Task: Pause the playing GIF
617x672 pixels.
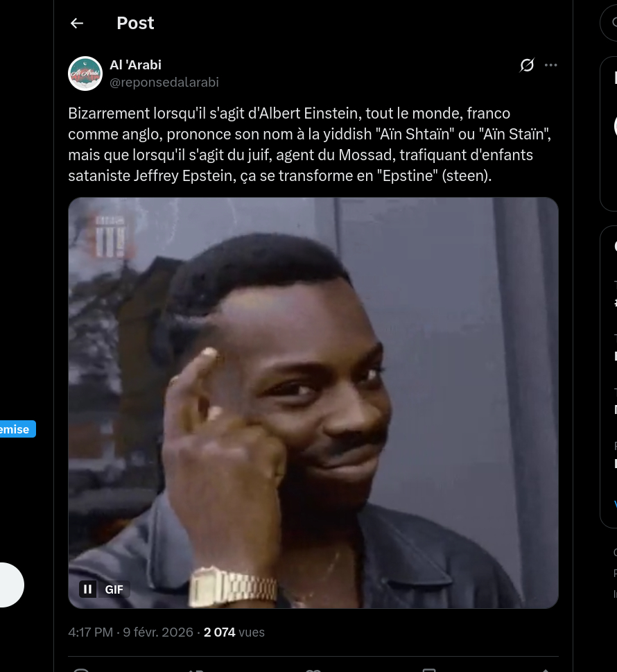Action: [88, 589]
